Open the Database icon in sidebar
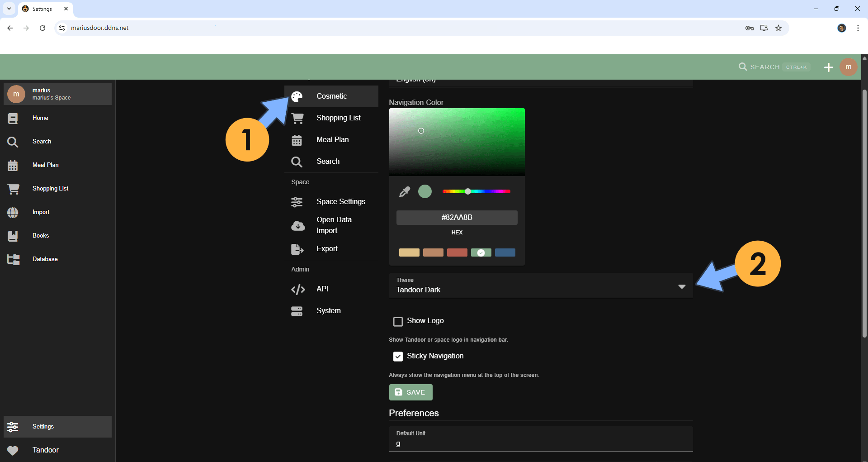Screen dimensions: 868x462 click(13, 259)
